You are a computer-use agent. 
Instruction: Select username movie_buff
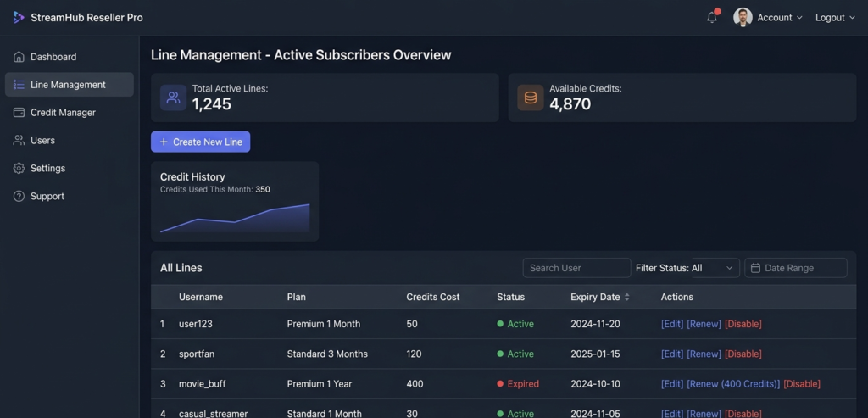[x=202, y=384]
